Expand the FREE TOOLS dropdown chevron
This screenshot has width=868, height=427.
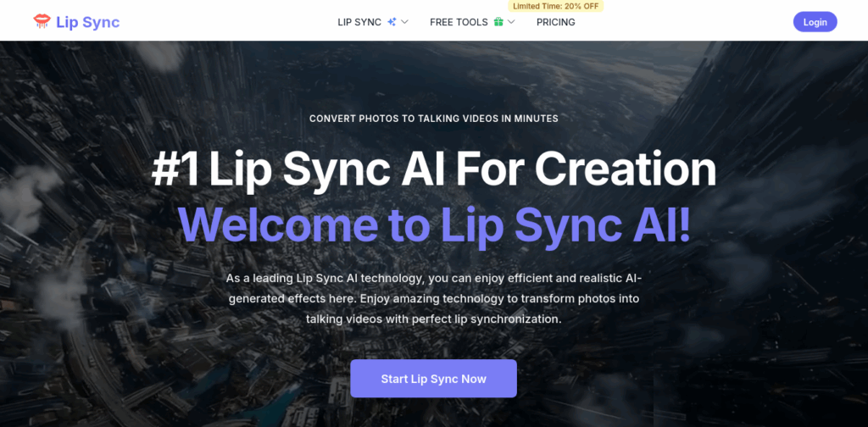[511, 22]
